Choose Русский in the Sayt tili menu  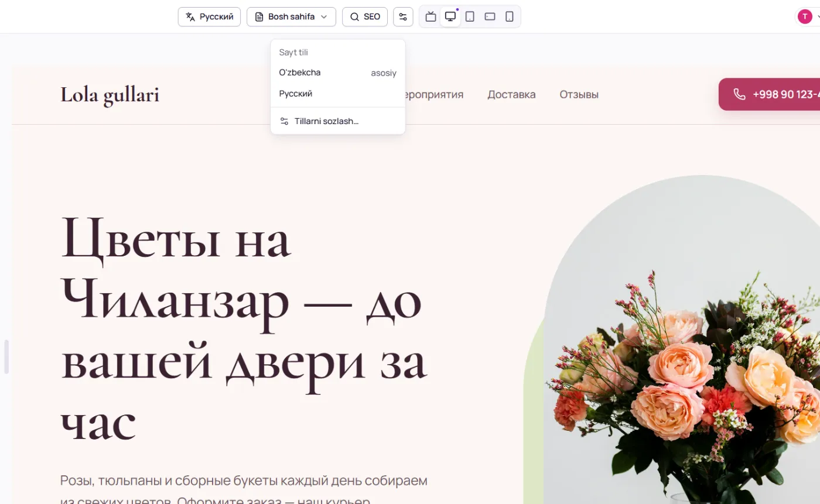(338, 94)
